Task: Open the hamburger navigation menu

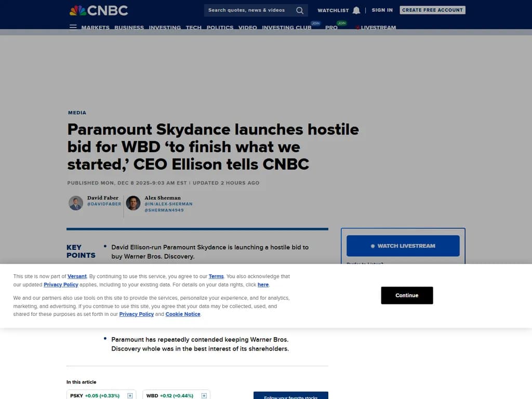Action: click(x=73, y=27)
